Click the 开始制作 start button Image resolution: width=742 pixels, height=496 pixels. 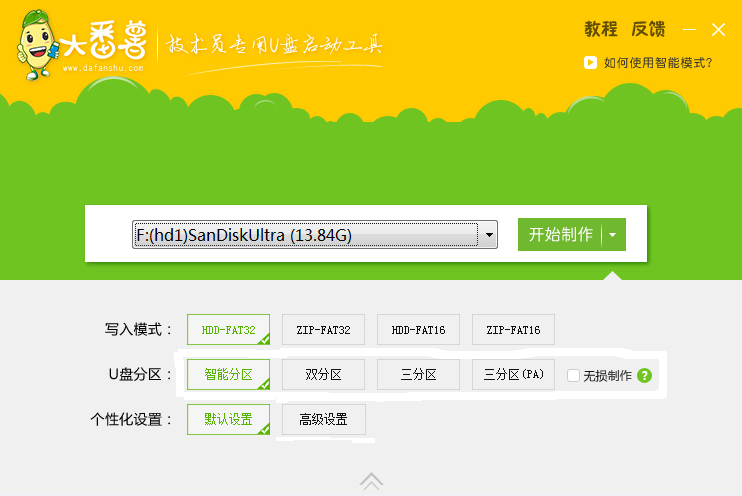(x=560, y=234)
